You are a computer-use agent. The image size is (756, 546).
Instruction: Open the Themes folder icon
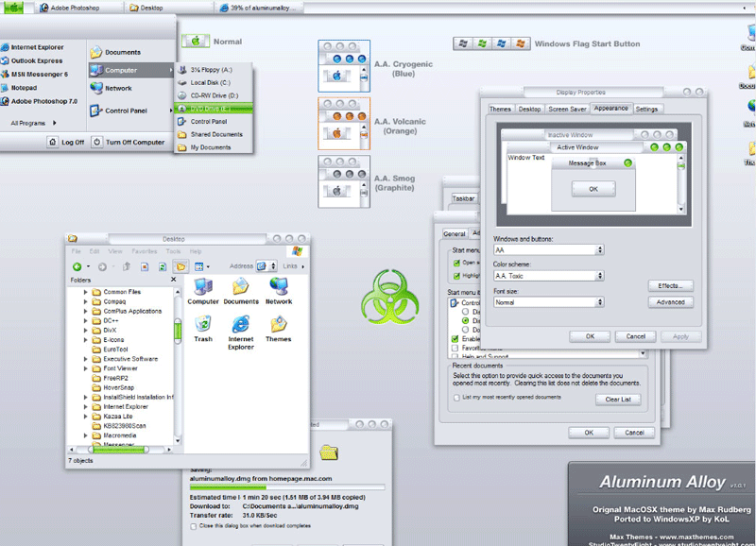coord(279,324)
